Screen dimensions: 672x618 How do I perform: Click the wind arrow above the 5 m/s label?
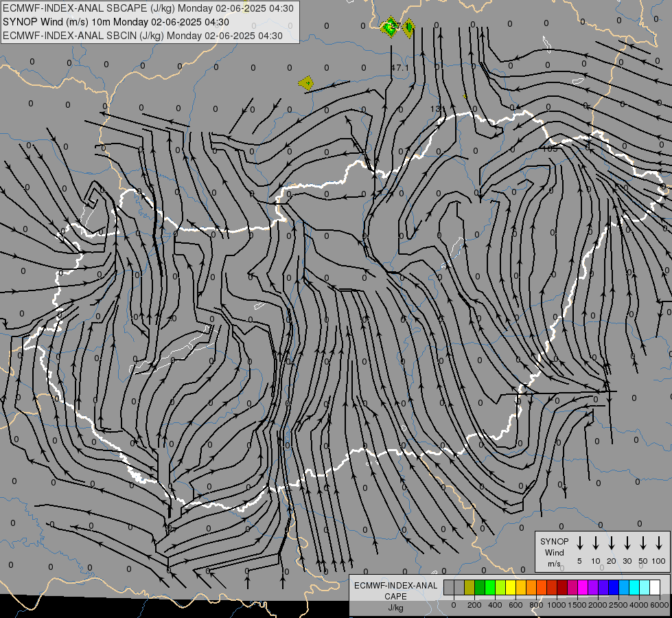[579, 543]
